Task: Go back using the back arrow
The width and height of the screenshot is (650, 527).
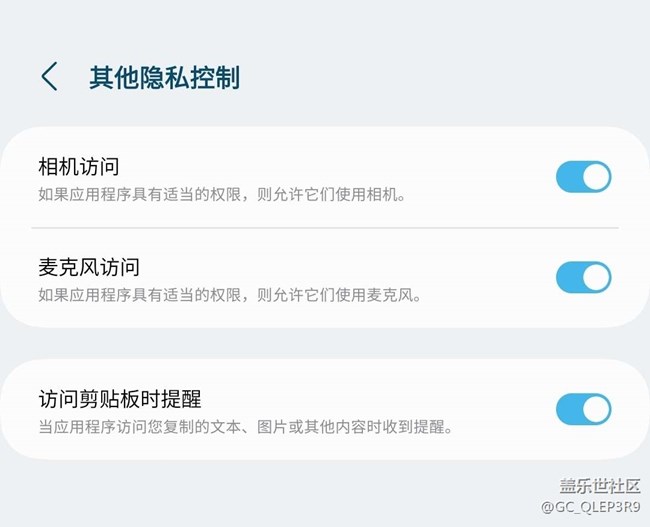Action: [49, 76]
